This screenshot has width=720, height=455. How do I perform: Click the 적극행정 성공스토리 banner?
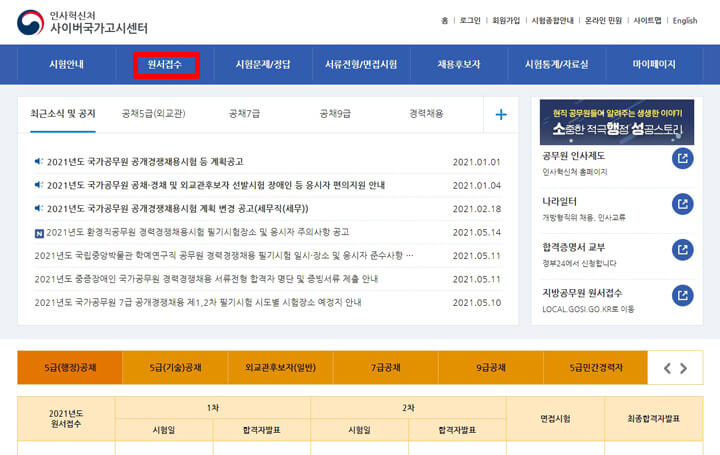[617, 122]
